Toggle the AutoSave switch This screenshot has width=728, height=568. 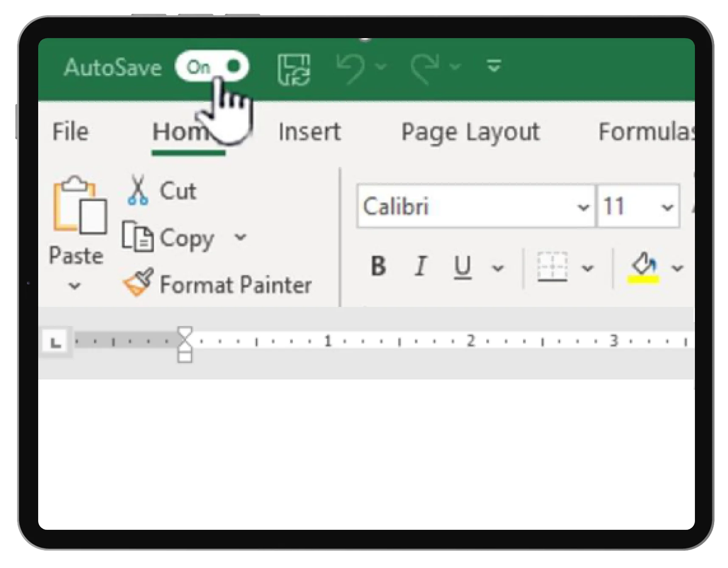pos(212,67)
